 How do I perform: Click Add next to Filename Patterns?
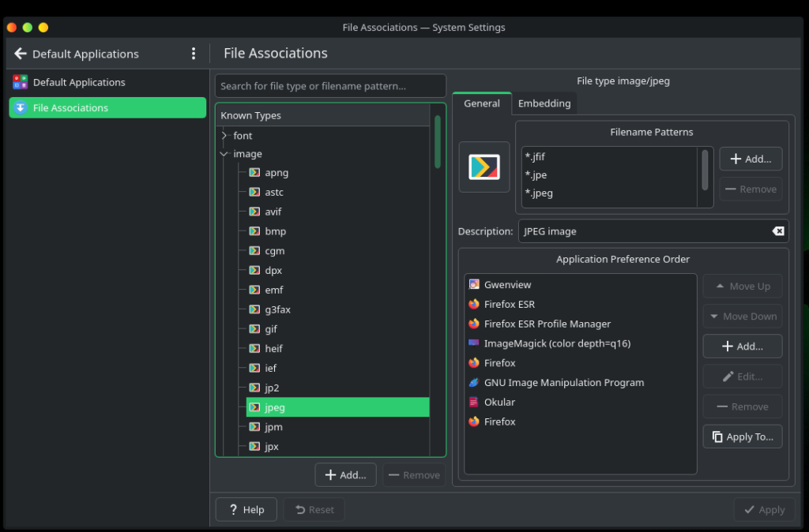[750, 159]
